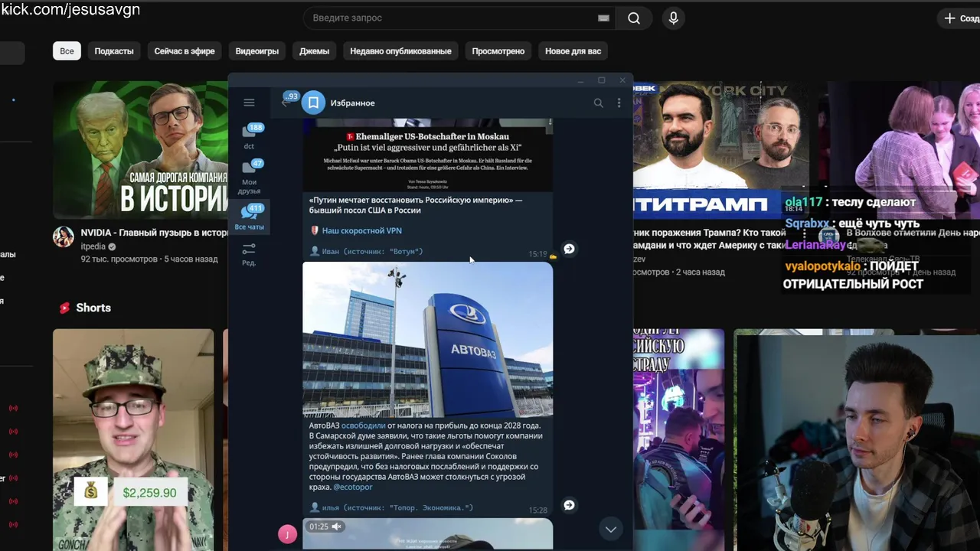Click the round J sender avatar
The image size is (980, 551).
287,534
